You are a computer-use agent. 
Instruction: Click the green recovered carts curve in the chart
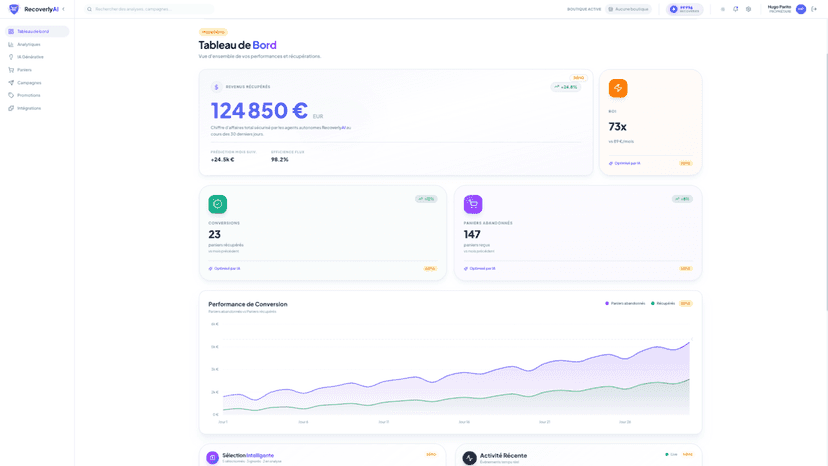tap(454, 398)
